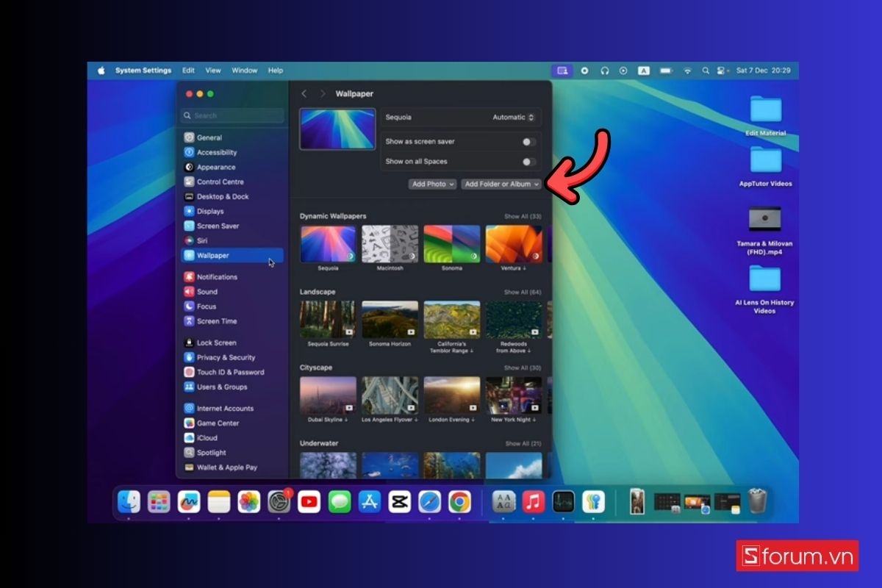Select Screen Saver in the sidebar
Viewport: 882px width, 588px height.
[x=232, y=226]
